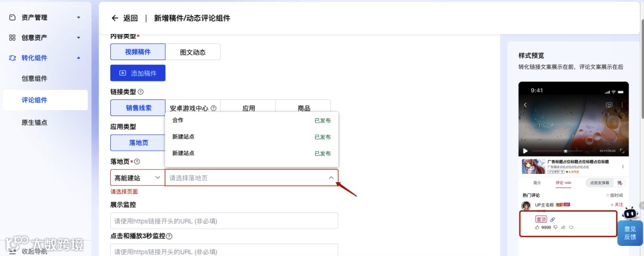Click +关注 in preview comment
This screenshot has width=644, height=256.
pos(617,204)
